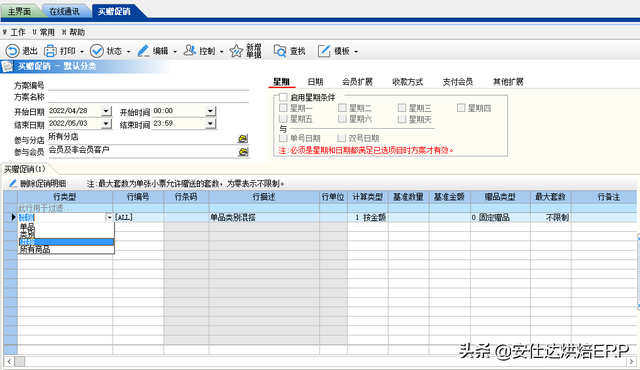Sort by the 赠品类型 column header
Screen dimensions: 640x370
[x=500, y=197]
